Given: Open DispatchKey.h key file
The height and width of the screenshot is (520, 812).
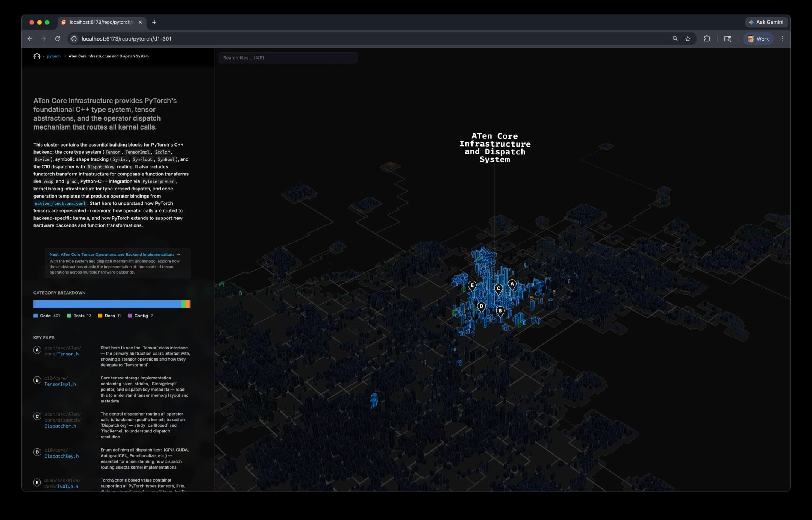Looking at the screenshot, I should coord(62,456).
